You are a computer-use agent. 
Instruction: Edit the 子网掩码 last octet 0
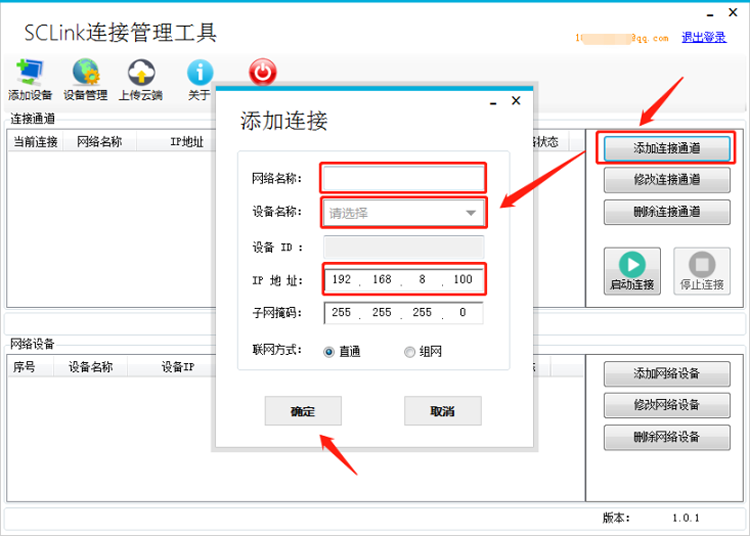coord(463,312)
